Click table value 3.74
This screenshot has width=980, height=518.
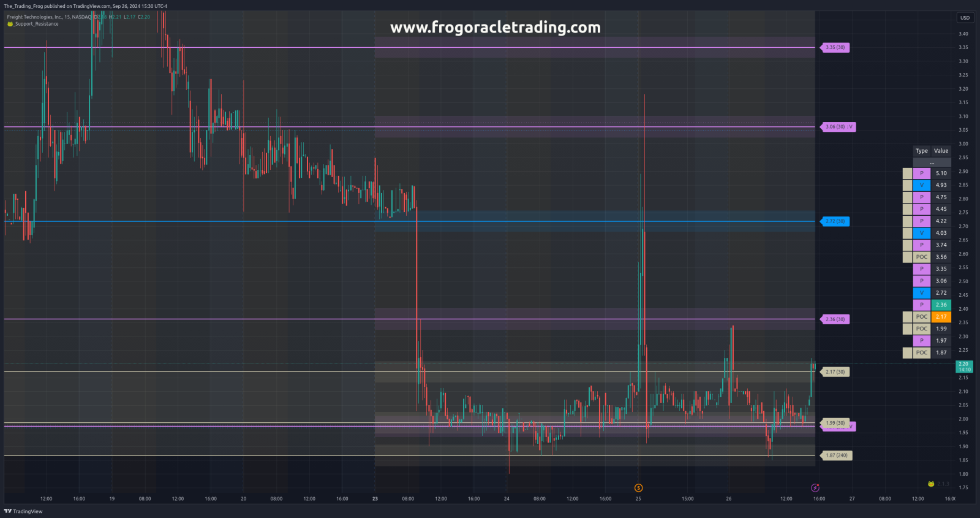click(941, 245)
